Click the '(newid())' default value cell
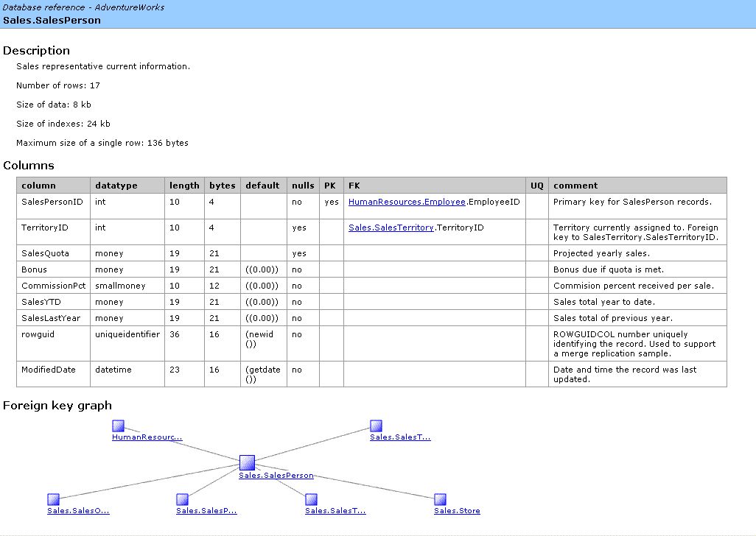The image size is (756, 536). click(x=264, y=343)
